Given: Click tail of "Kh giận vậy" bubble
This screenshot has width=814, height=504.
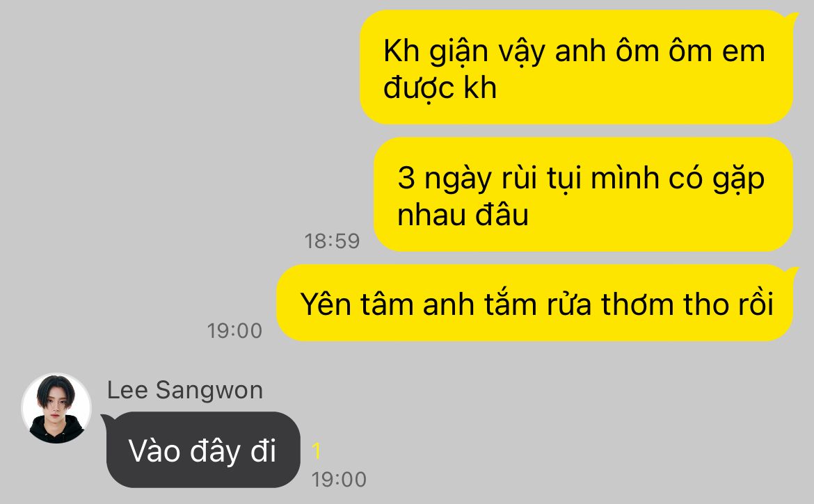Looking at the screenshot, I should (x=792, y=18).
